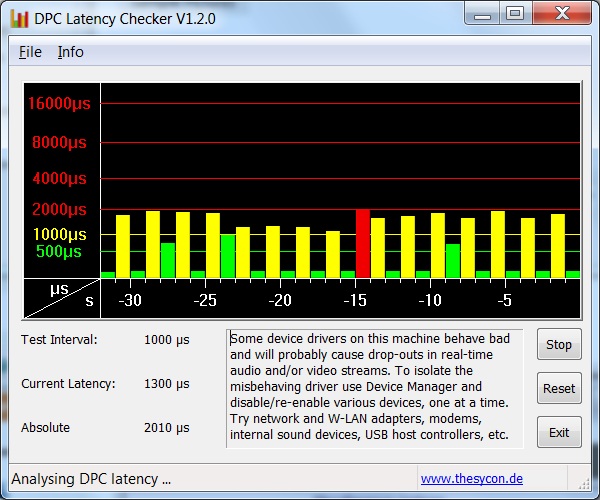600x500 pixels.
Task: Click the -5 time axis label
Action: [x=505, y=300]
